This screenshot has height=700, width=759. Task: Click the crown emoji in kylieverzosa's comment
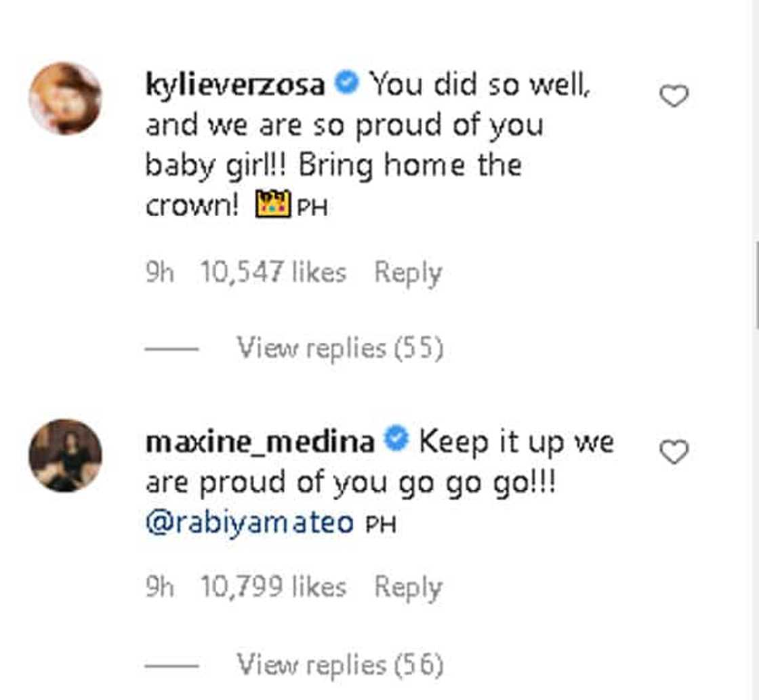(x=272, y=205)
